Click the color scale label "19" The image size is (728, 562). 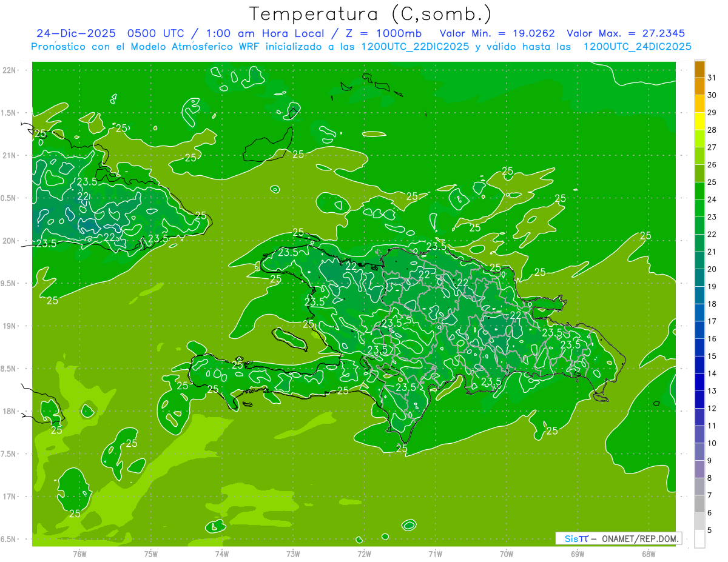pyautogui.click(x=712, y=286)
